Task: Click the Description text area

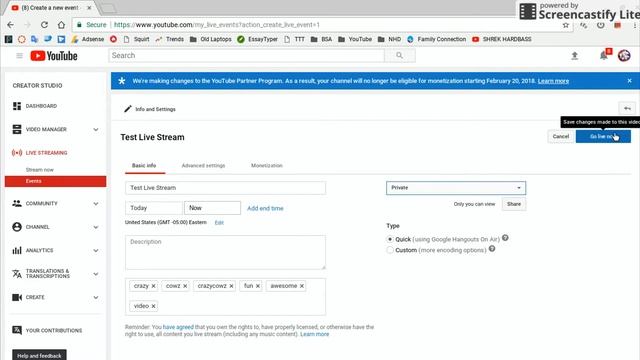Action: (225, 252)
